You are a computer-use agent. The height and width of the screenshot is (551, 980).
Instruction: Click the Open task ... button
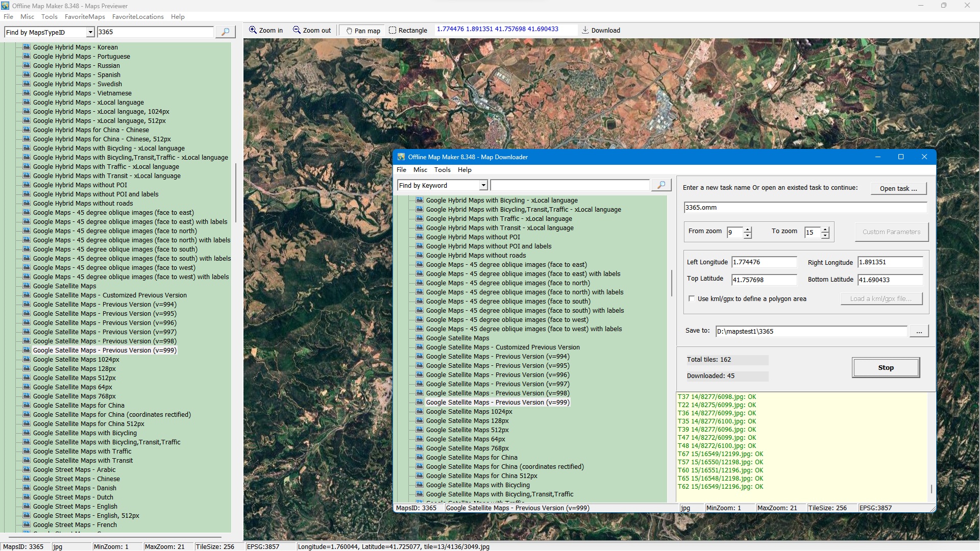tap(898, 188)
